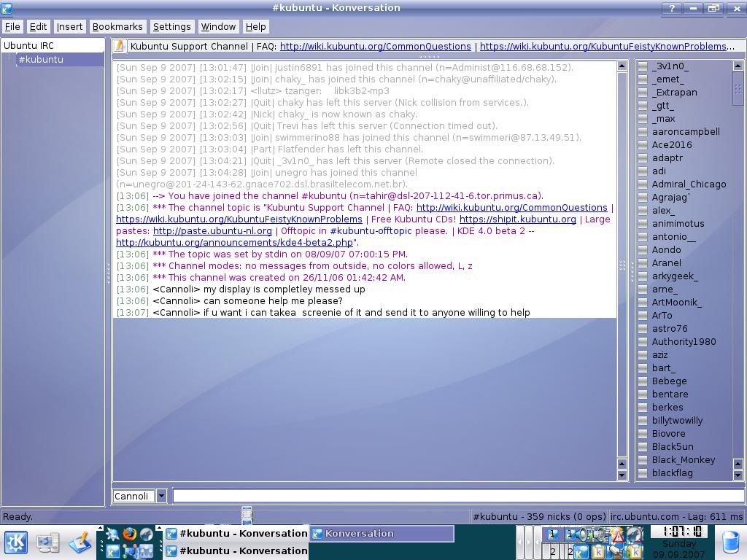
Task: Follow the shipit.kubuntu.org link in chat
Action: (x=518, y=219)
